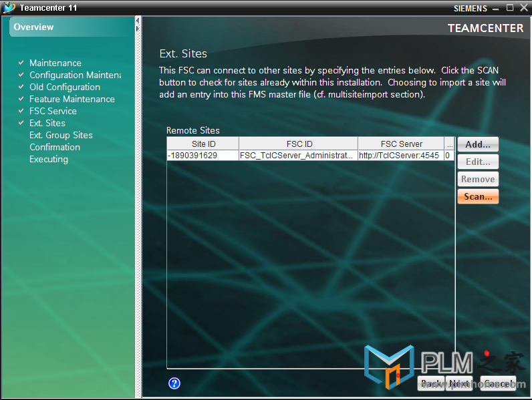This screenshot has height=400, width=532.
Task: Select FSC Service step in sidebar
Action: pyautogui.click(x=53, y=112)
